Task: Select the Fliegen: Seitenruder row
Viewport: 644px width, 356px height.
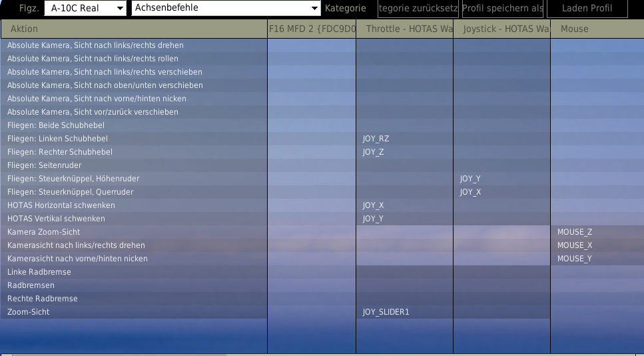Action: point(134,165)
